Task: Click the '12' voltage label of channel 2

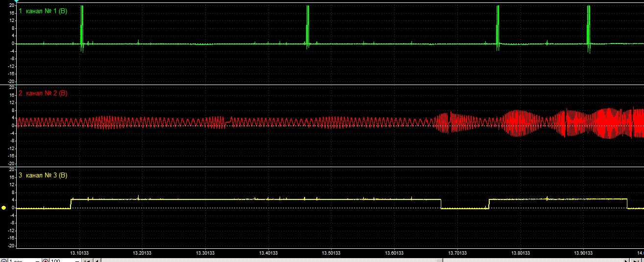Action: coord(11,102)
